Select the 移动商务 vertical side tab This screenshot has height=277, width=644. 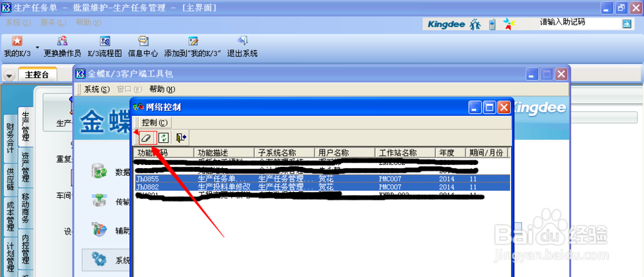point(26,208)
